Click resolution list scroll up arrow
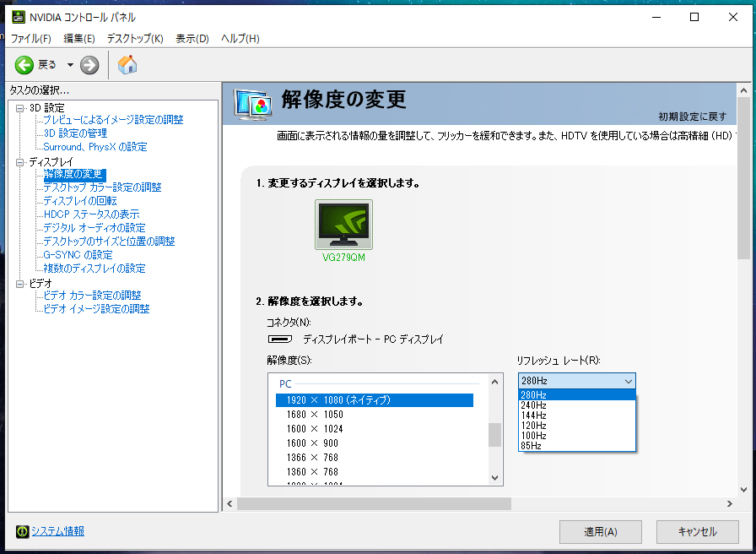The height and width of the screenshot is (554, 756). (494, 382)
